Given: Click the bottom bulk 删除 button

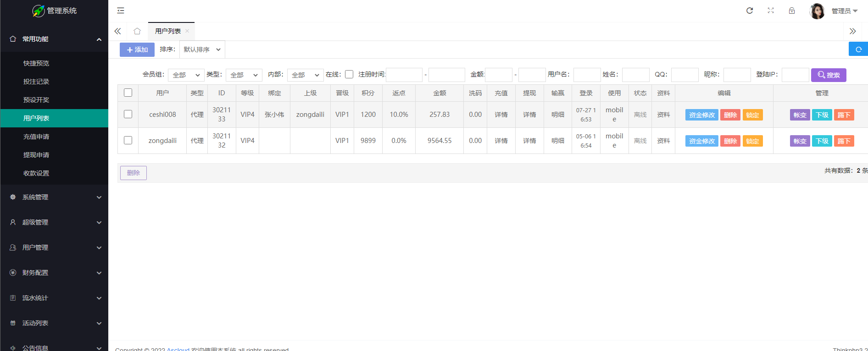Looking at the screenshot, I should pyautogui.click(x=134, y=173).
